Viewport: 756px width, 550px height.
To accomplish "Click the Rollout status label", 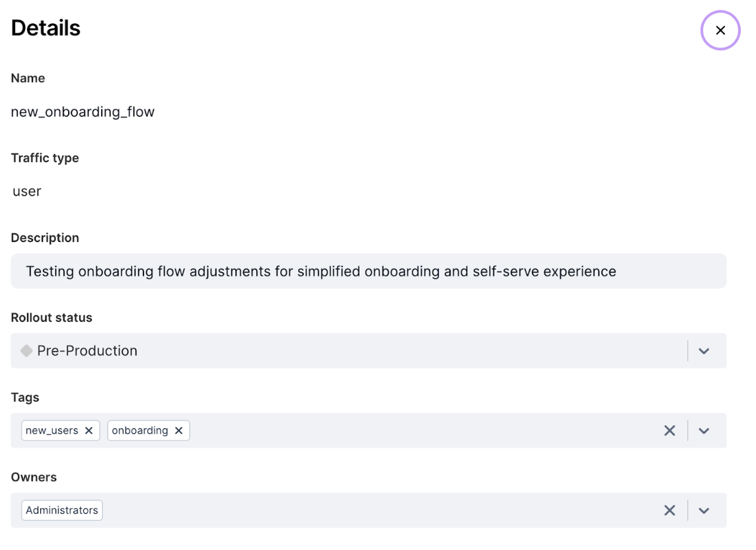I will 52,317.
